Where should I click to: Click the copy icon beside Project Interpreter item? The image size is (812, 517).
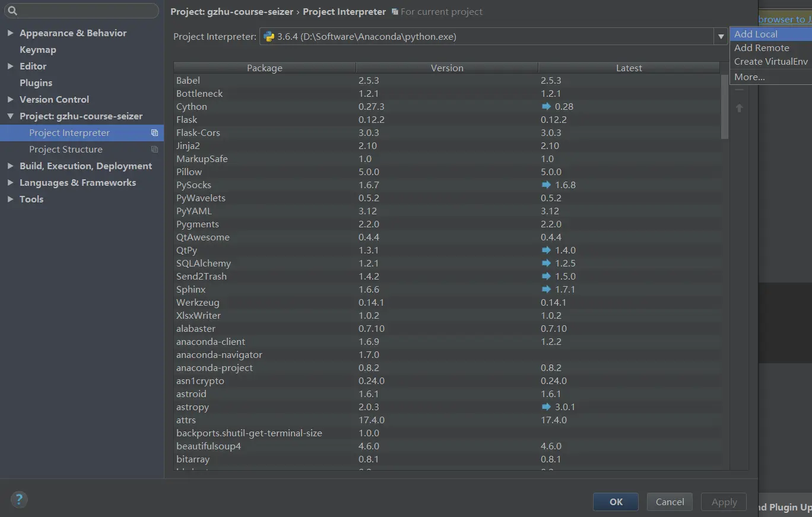(x=154, y=133)
